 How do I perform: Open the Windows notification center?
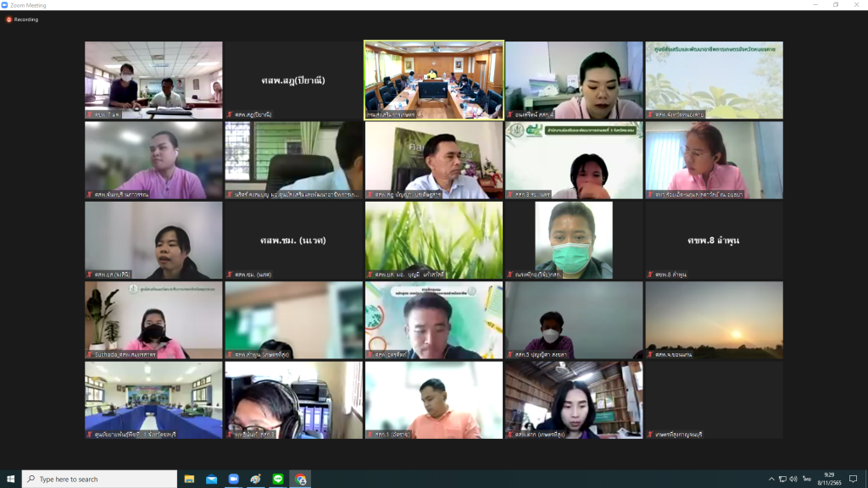coord(854,479)
